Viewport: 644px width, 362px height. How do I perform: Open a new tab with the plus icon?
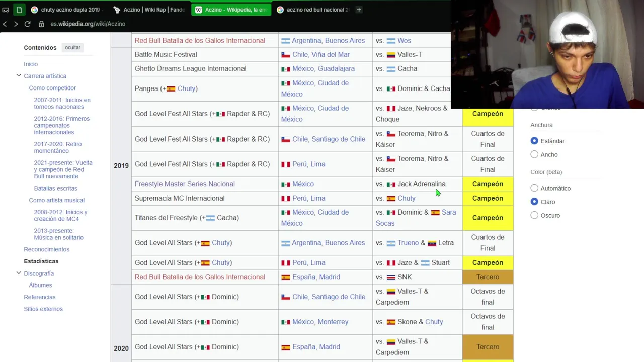(x=359, y=10)
